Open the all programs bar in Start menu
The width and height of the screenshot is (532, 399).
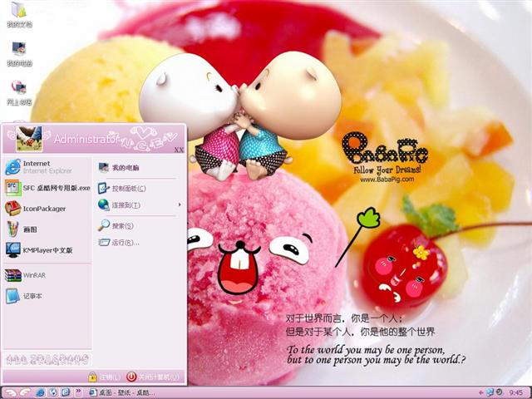pyautogui.click(x=48, y=359)
